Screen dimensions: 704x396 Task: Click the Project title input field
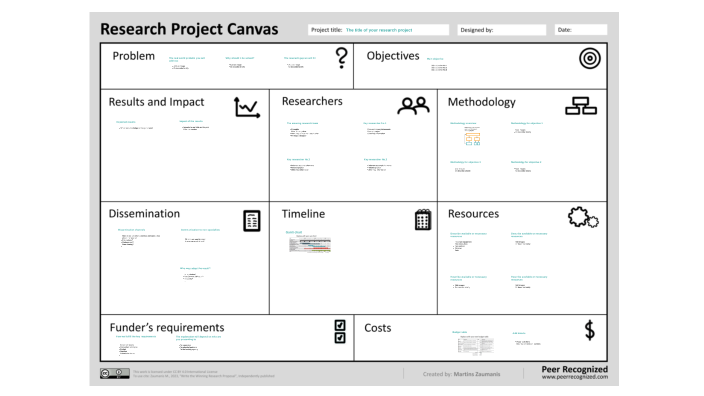point(378,30)
